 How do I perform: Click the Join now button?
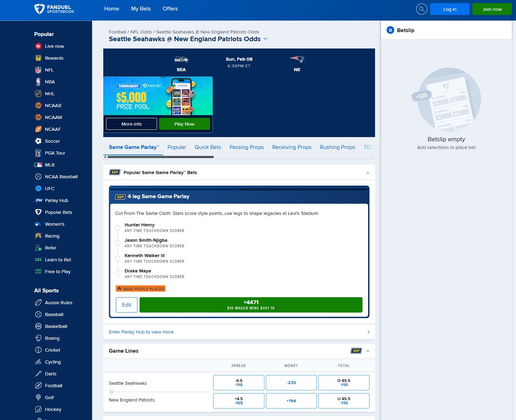tap(492, 9)
